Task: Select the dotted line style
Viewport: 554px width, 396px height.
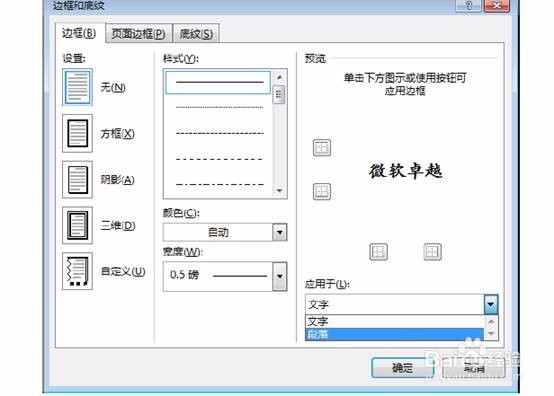Action: tap(219, 107)
